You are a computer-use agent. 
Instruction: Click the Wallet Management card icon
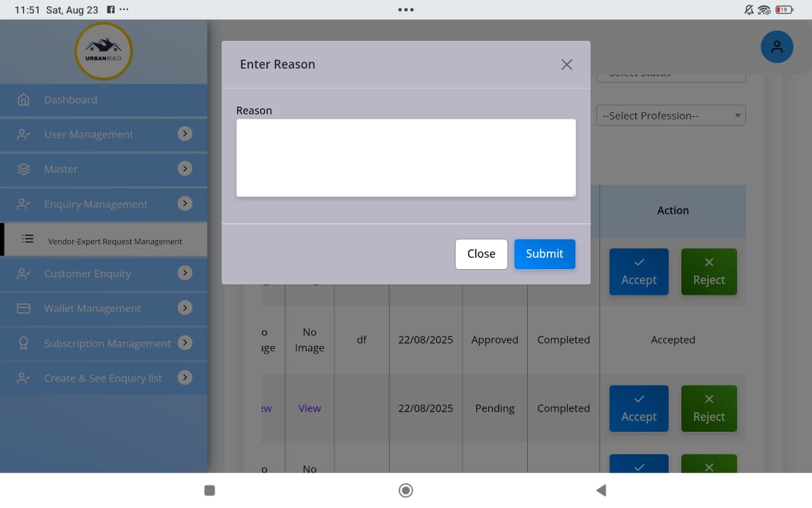click(23, 309)
